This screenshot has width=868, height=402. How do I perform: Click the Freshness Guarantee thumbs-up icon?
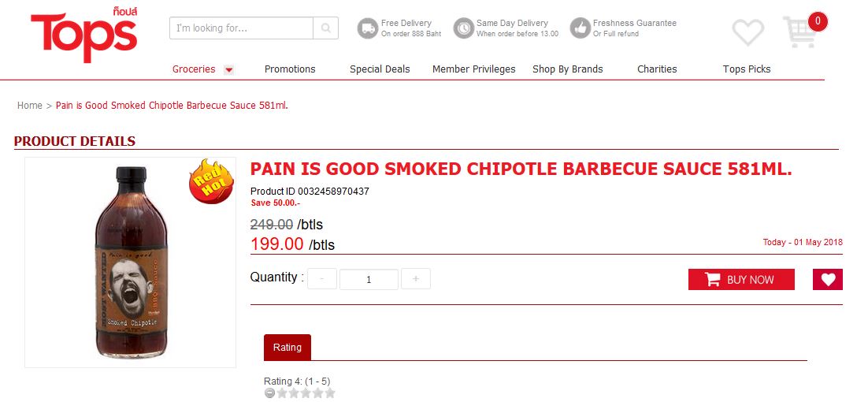[581, 28]
